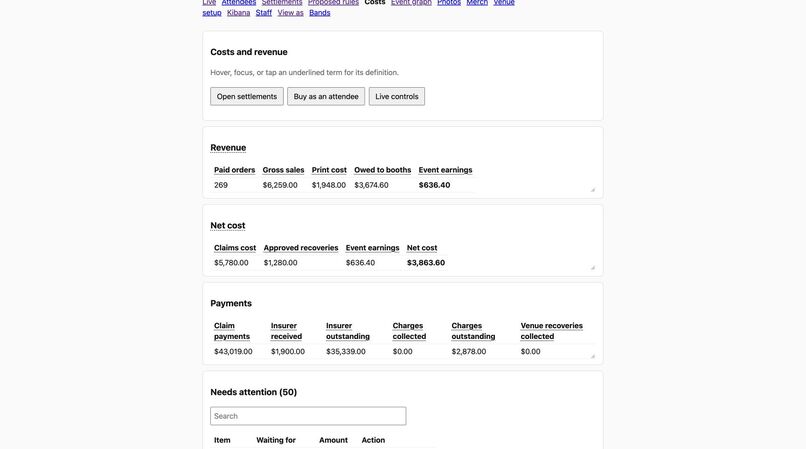Open the Kibana link
Screen dimensions: 806x449
click(x=239, y=13)
